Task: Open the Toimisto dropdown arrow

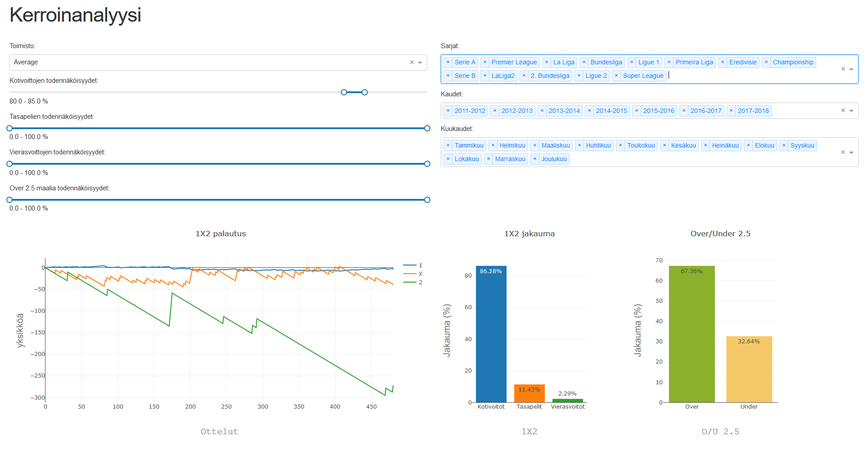Action: 420,63
